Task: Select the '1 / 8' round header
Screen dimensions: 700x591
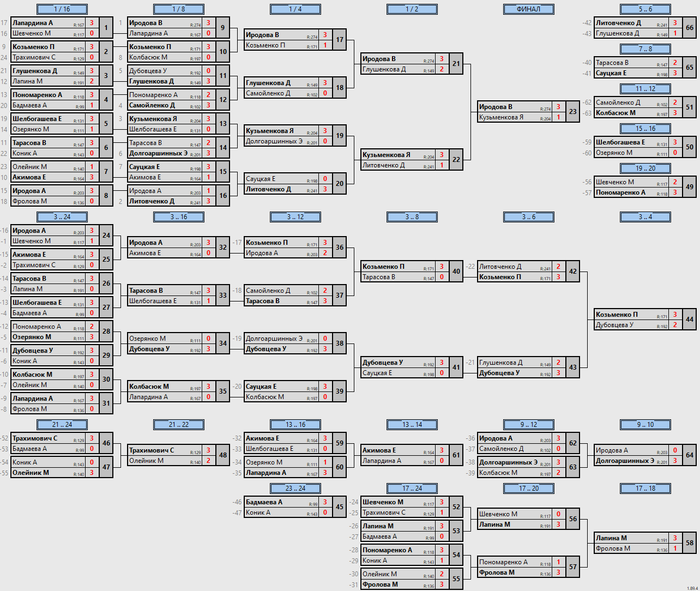Action: (179, 9)
